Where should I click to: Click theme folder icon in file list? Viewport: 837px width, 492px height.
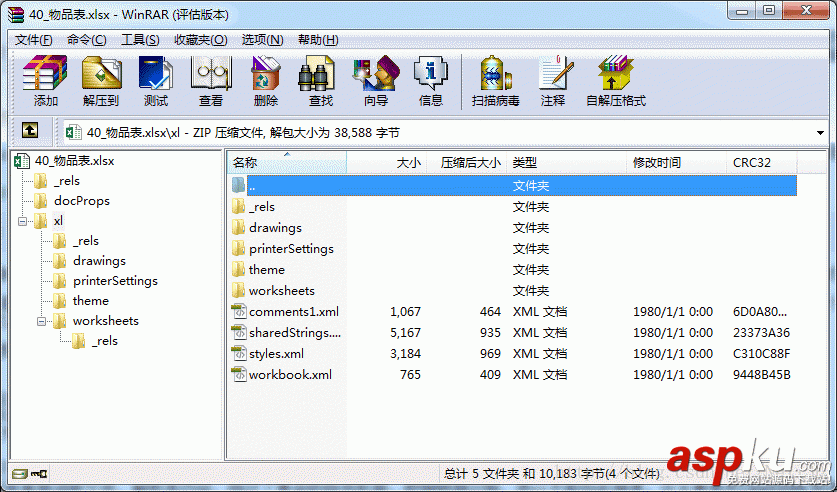coord(239,269)
